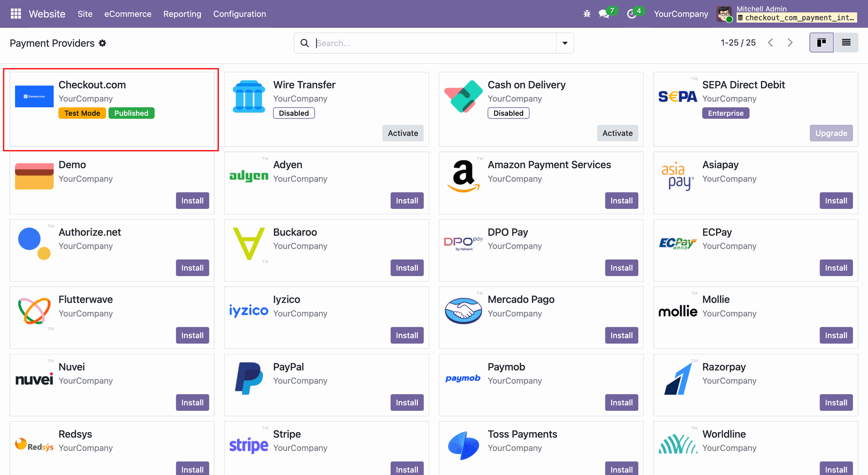Open the apps grid menu icon

coord(16,14)
